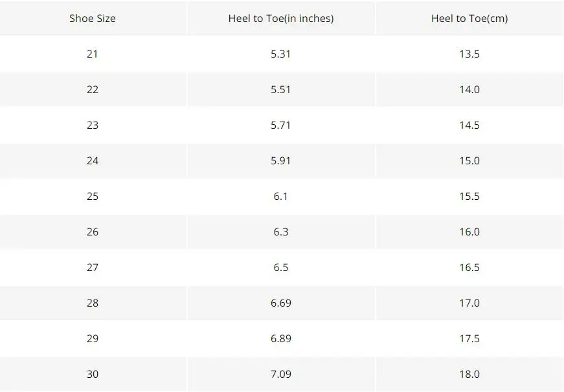Click the 5.31 inches value
The image size is (564, 392).
[x=280, y=54]
